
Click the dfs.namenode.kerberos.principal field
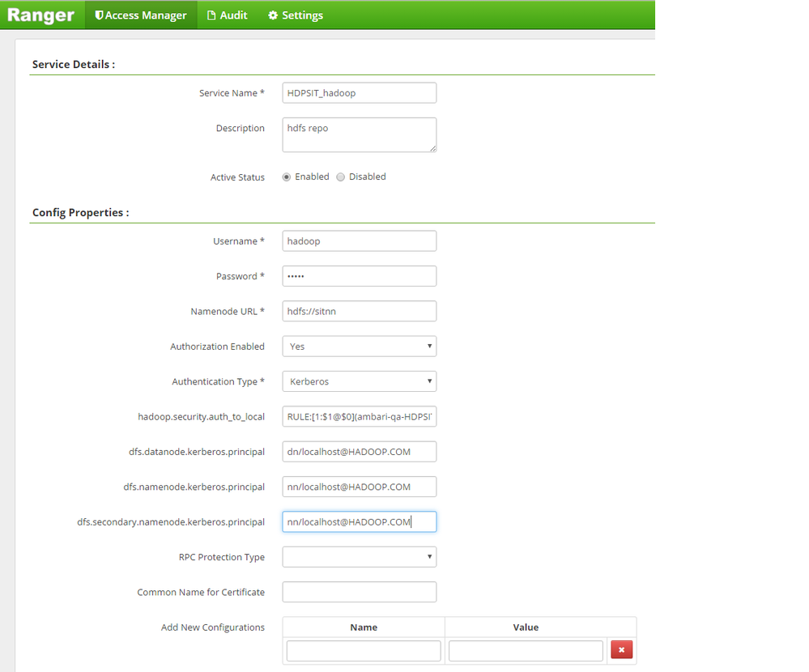coord(359,487)
